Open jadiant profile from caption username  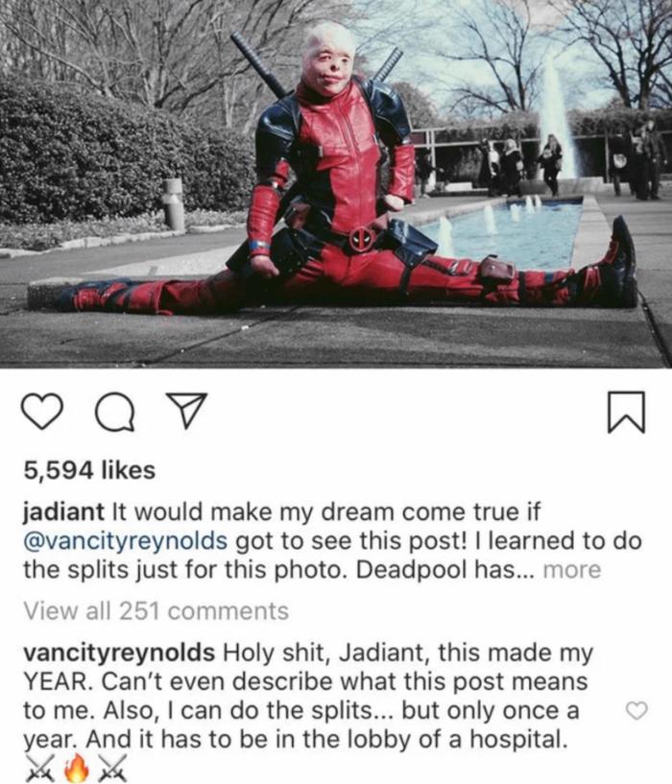pyautogui.click(x=64, y=511)
